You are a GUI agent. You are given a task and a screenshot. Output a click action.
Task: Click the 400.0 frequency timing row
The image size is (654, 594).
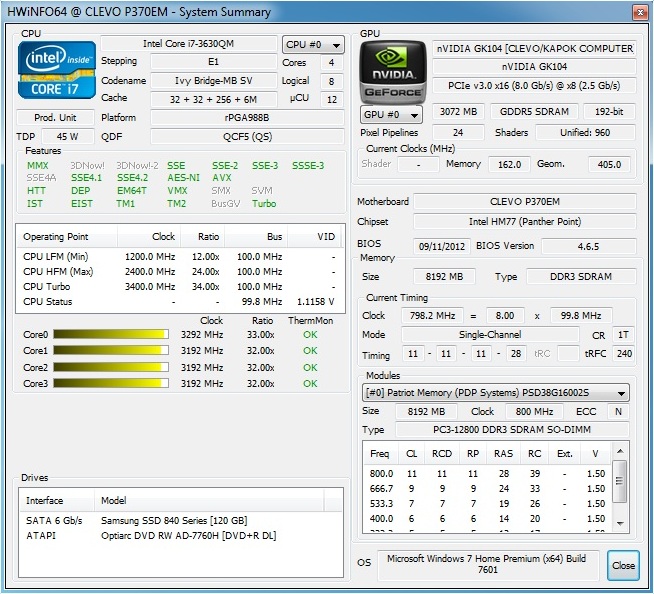tap(487, 518)
